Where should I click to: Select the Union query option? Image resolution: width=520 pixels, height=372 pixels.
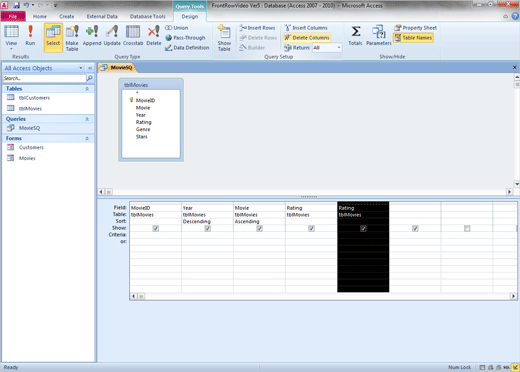pos(177,28)
